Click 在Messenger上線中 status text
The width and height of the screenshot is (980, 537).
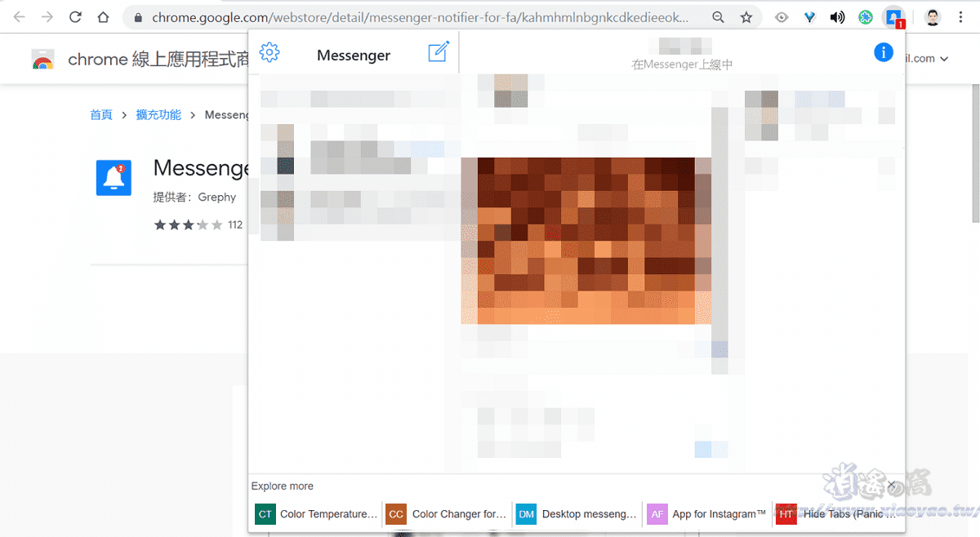point(683,64)
